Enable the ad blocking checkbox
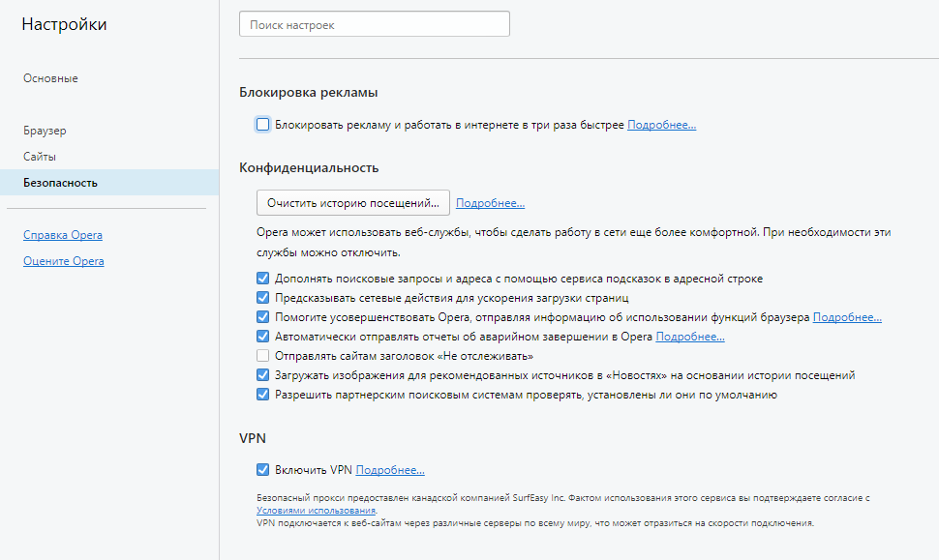Image resolution: width=939 pixels, height=560 pixels. pos(263,125)
